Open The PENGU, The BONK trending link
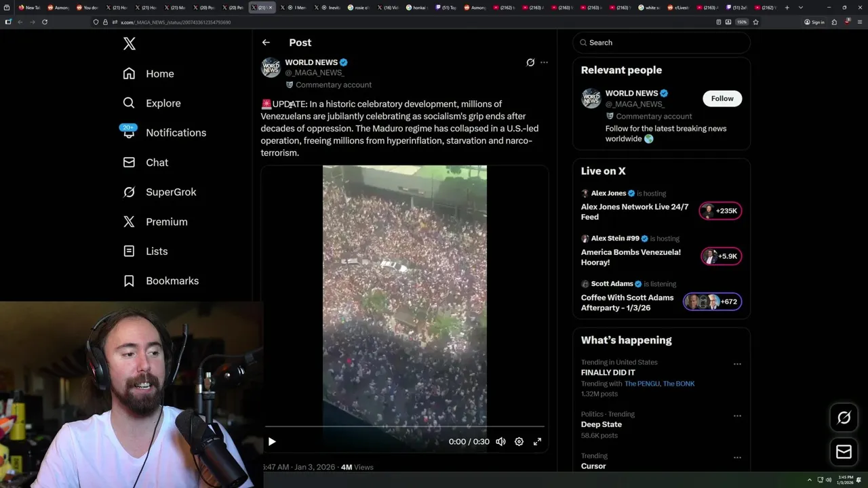 click(x=659, y=384)
